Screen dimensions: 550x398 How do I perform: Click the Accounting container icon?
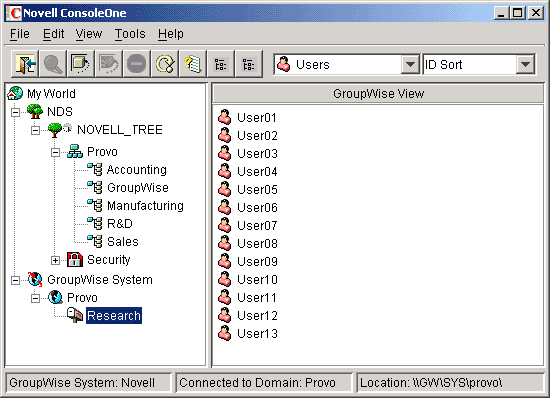[x=95, y=170]
